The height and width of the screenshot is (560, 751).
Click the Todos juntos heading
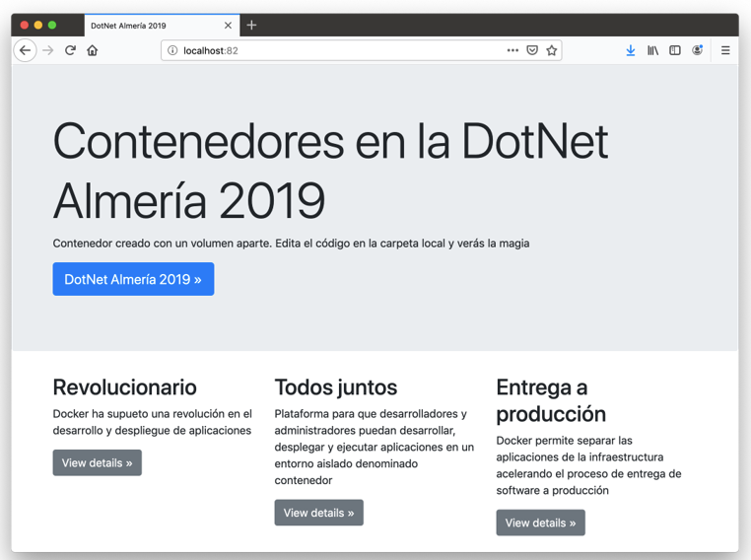coord(336,387)
